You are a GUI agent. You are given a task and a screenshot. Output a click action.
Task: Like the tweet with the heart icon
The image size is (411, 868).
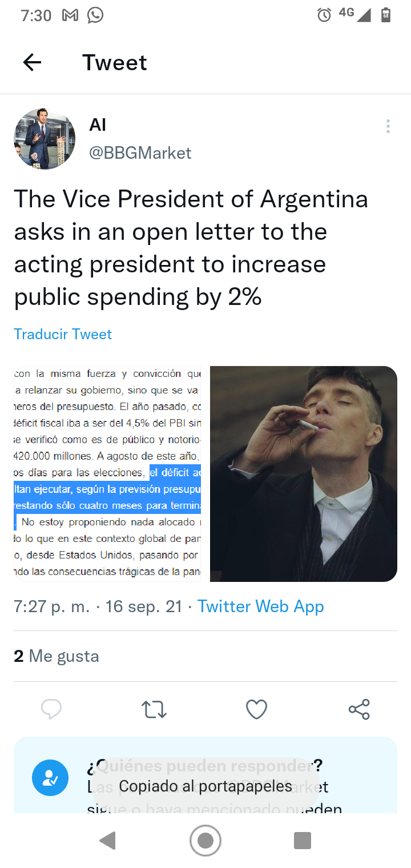coord(256,709)
